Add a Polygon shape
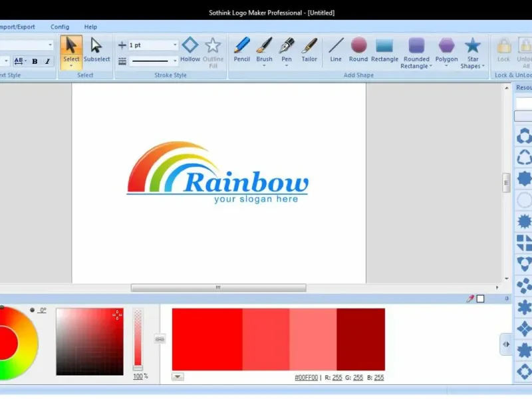This screenshot has width=532, height=399. tap(446, 49)
